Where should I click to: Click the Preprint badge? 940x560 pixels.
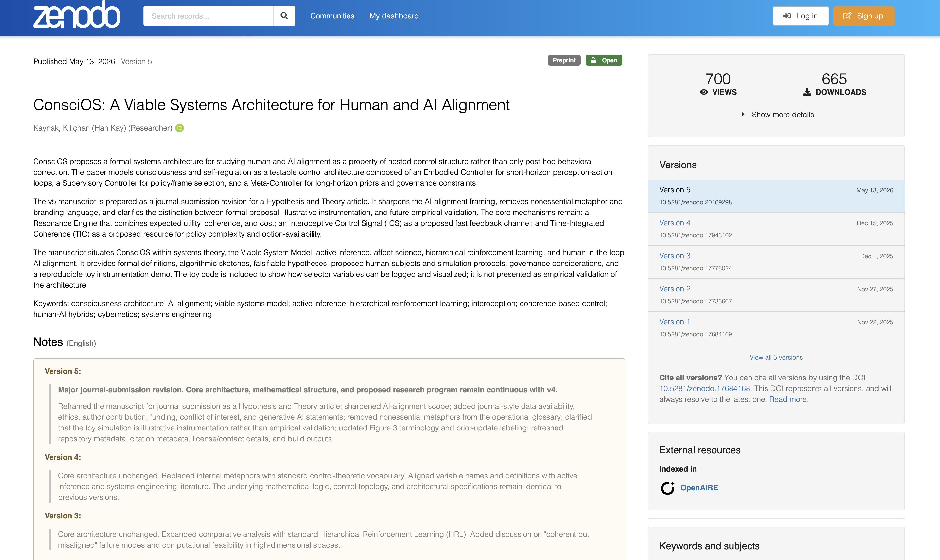coord(564,60)
